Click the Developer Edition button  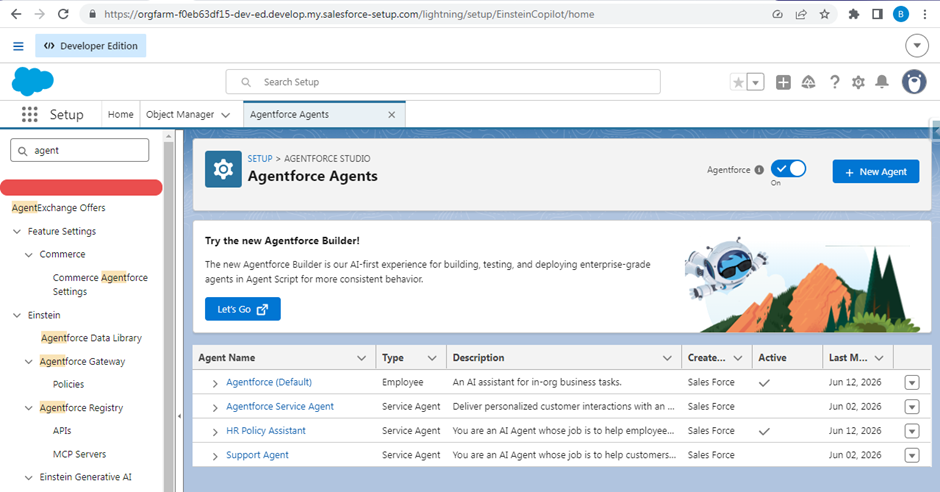91,46
